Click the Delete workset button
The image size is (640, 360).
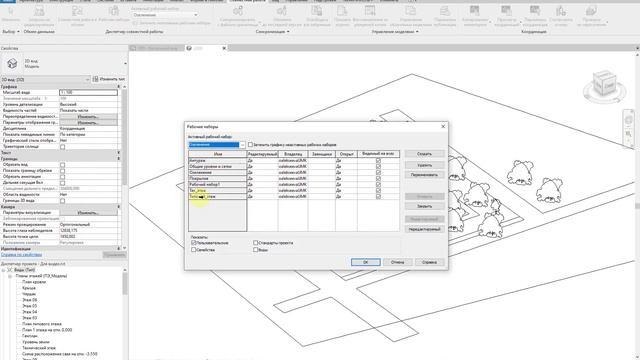(424, 165)
